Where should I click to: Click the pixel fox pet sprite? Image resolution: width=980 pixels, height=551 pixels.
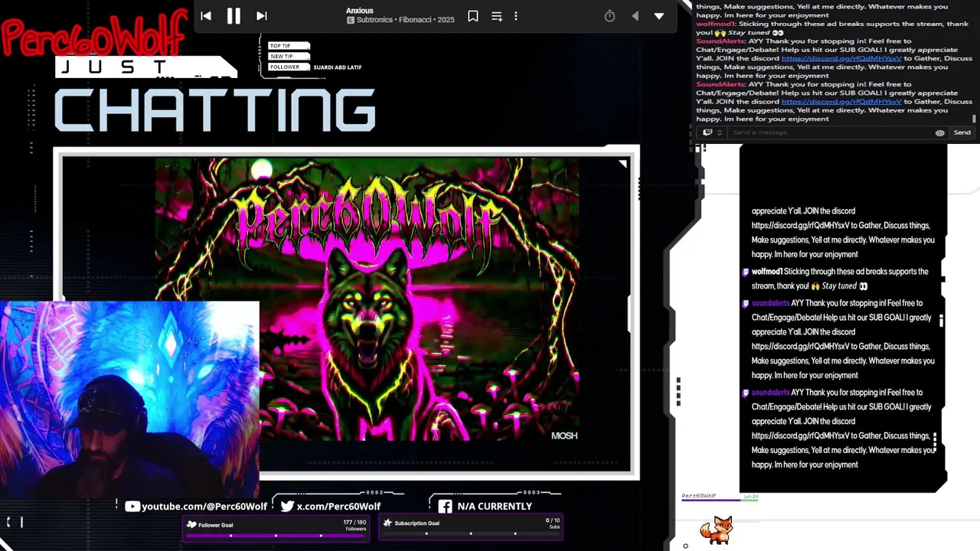[x=717, y=530]
